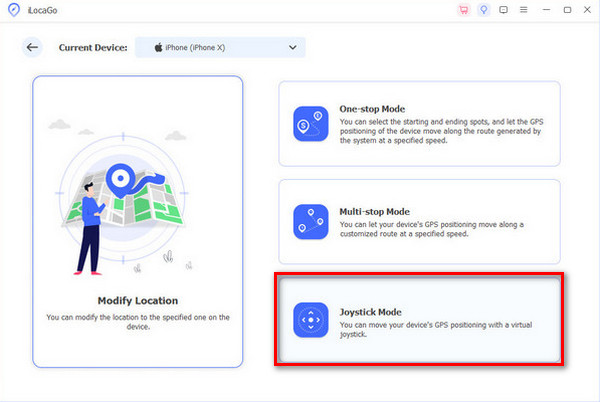Choose the Multi-stop Mode option
The height and width of the screenshot is (402, 600).
419,221
